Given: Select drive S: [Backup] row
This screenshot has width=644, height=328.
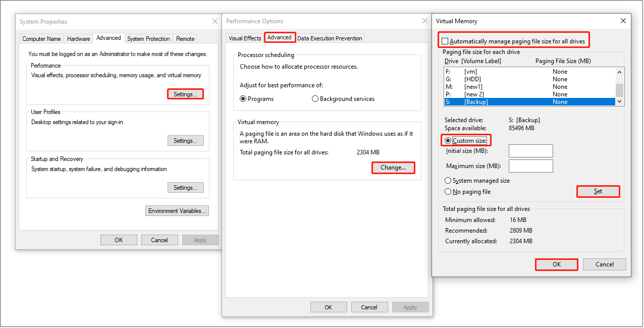Looking at the screenshot, I should point(529,102).
